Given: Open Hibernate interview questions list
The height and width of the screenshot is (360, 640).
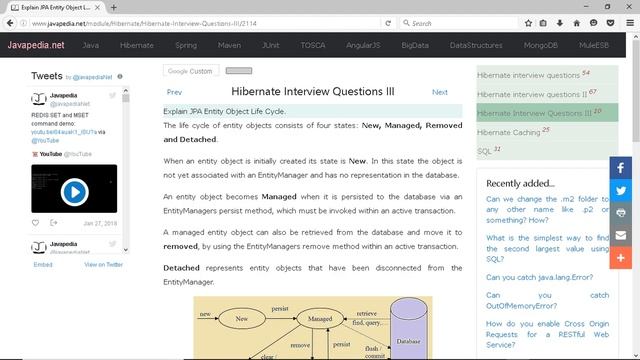Looking at the screenshot, I should click(528, 76).
